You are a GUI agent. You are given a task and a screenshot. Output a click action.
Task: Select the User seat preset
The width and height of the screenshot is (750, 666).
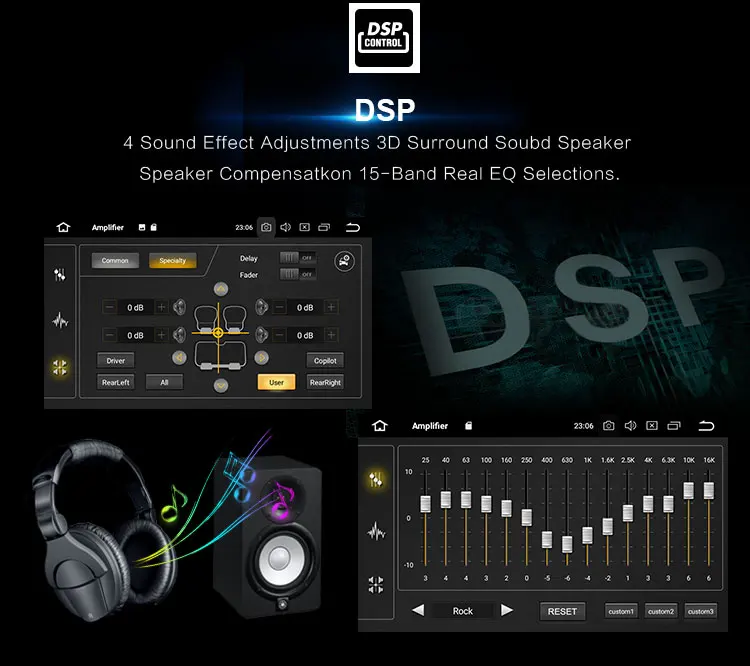pyautogui.click(x=276, y=382)
